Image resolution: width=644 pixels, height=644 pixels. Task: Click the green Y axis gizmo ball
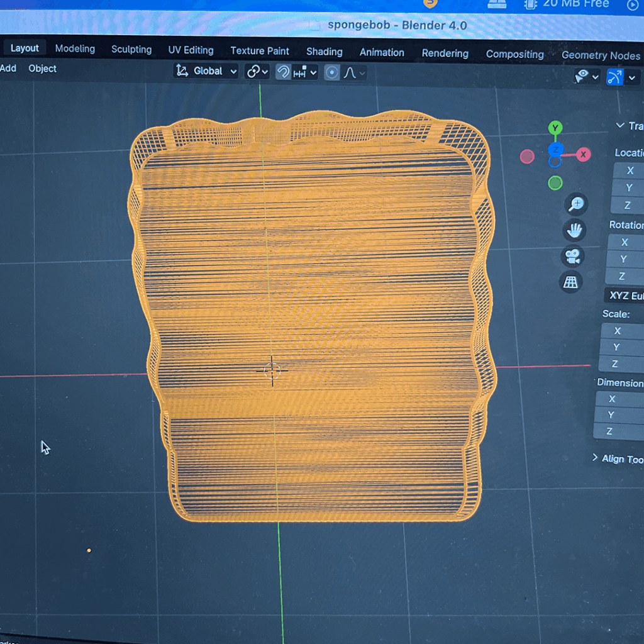click(555, 128)
